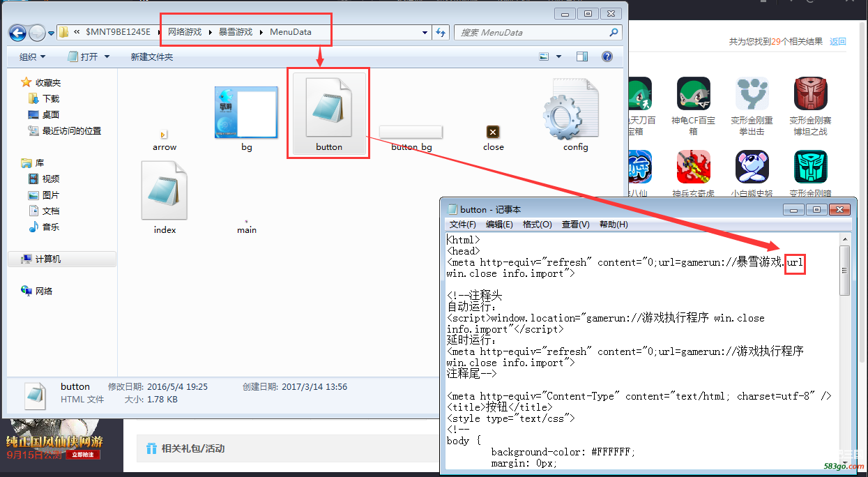Click the search magnifier icon in Explorer

point(614,32)
